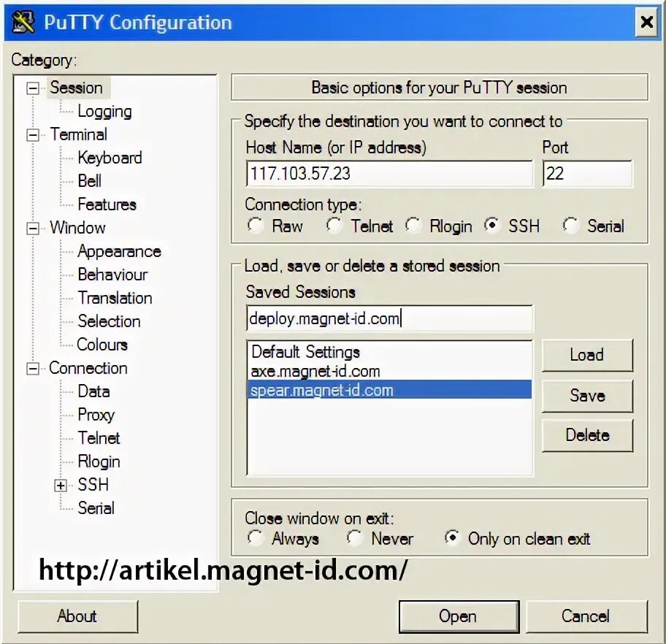Select the Connection category
Viewport: 666px width, 644px height.
tap(88, 368)
